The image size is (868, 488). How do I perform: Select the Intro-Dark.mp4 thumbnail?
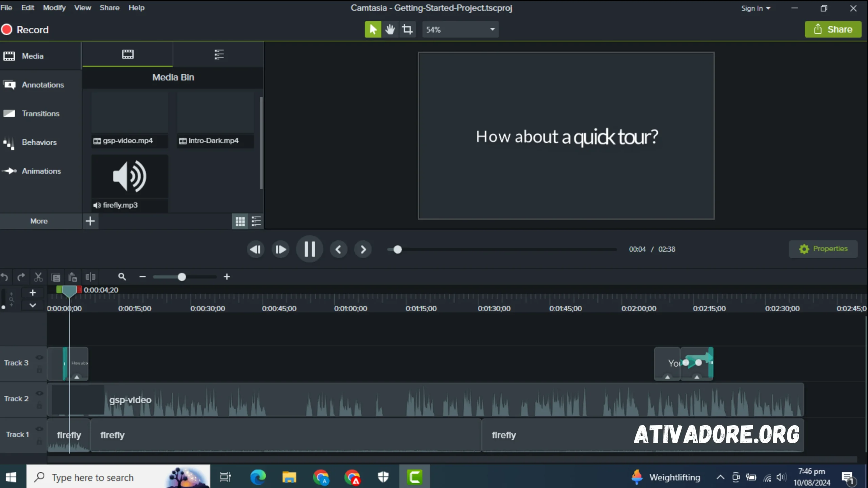tap(215, 120)
